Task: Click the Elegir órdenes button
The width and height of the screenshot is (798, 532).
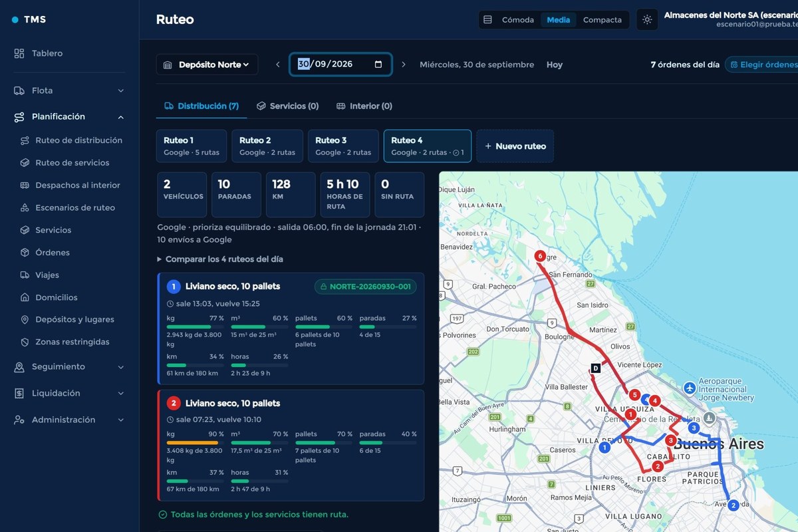Action: (x=763, y=65)
